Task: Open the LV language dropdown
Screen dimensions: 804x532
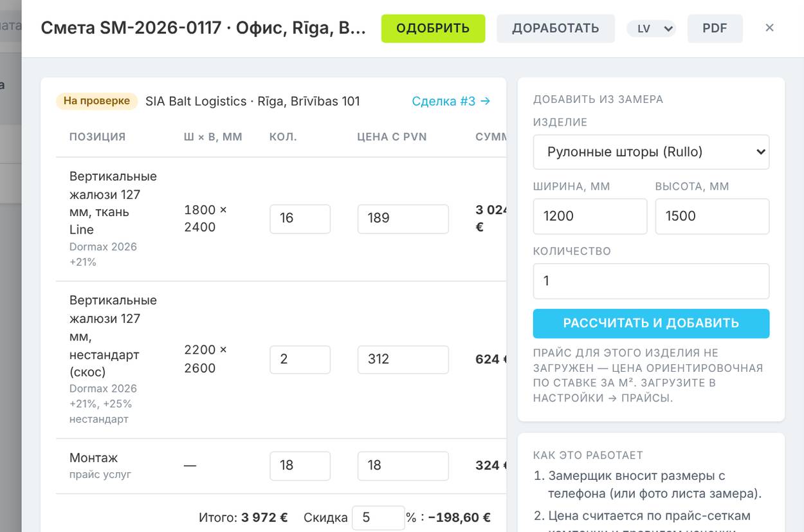Action: tap(652, 28)
